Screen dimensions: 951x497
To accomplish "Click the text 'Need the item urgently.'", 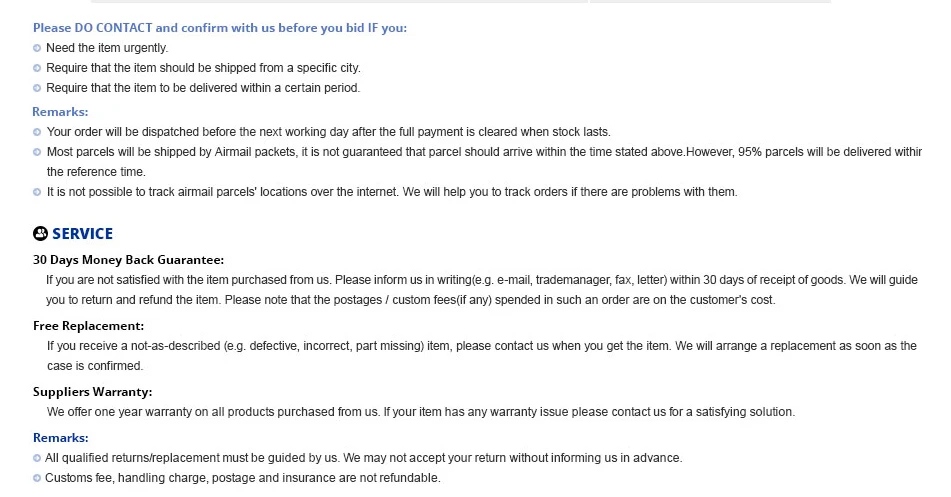I will coord(107,48).
